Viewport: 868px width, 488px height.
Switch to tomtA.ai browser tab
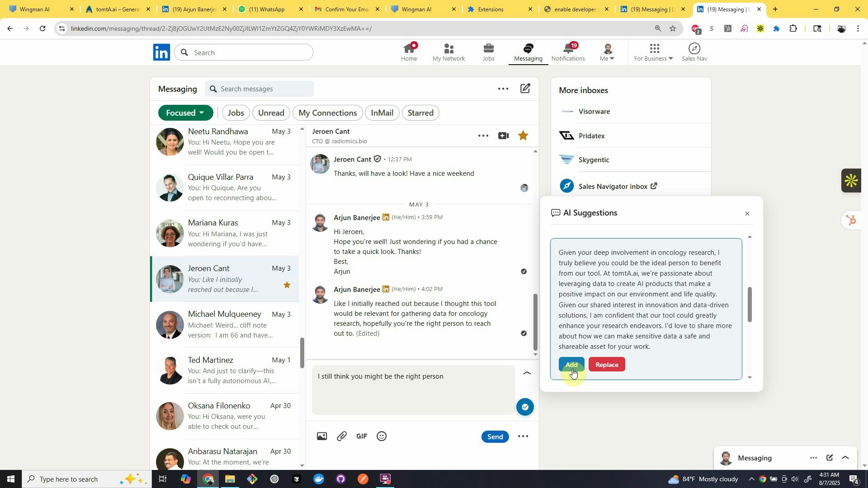point(117,9)
